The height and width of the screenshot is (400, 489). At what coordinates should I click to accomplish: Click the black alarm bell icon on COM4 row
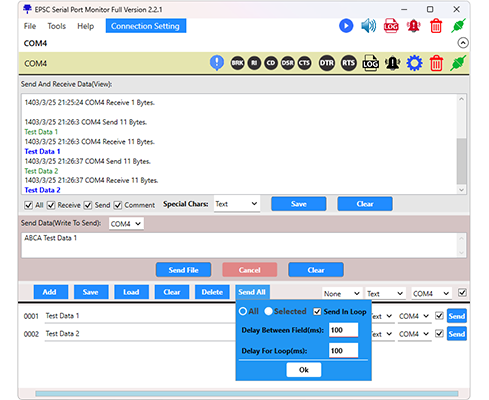393,63
